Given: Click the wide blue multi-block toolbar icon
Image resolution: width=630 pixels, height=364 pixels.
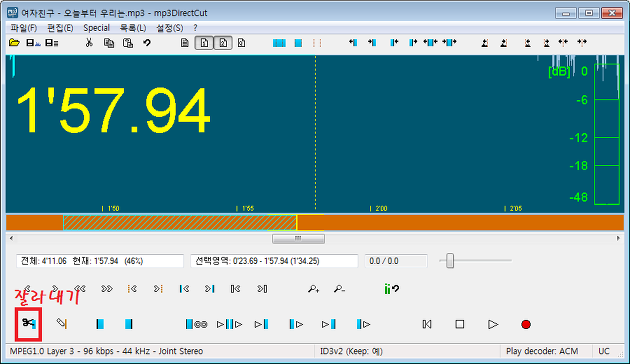Looking at the screenshot, I should 279,43.
